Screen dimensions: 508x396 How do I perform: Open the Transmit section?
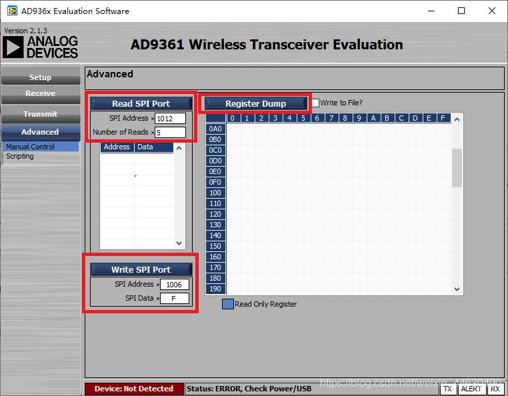pos(40,114)
